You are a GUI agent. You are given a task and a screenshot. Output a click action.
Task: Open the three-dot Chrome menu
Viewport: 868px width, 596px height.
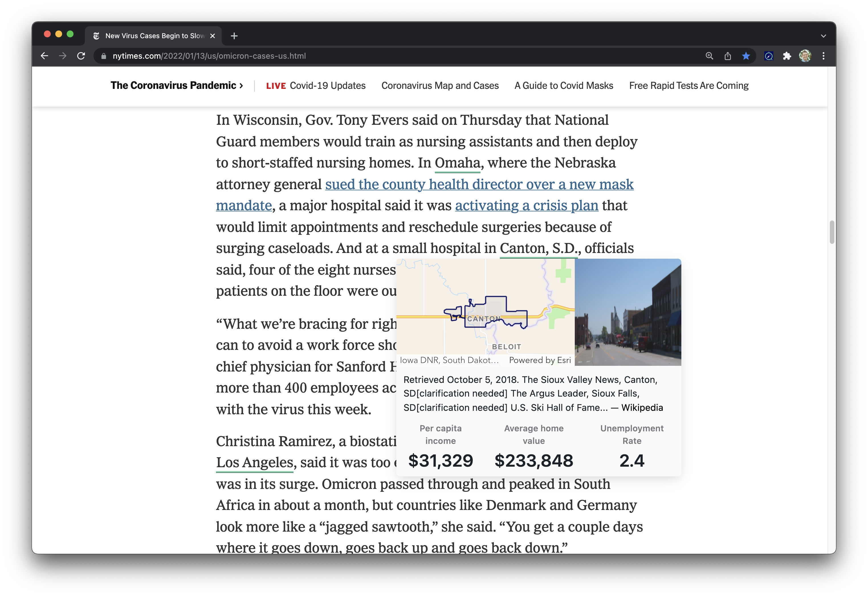click(824, 56)
